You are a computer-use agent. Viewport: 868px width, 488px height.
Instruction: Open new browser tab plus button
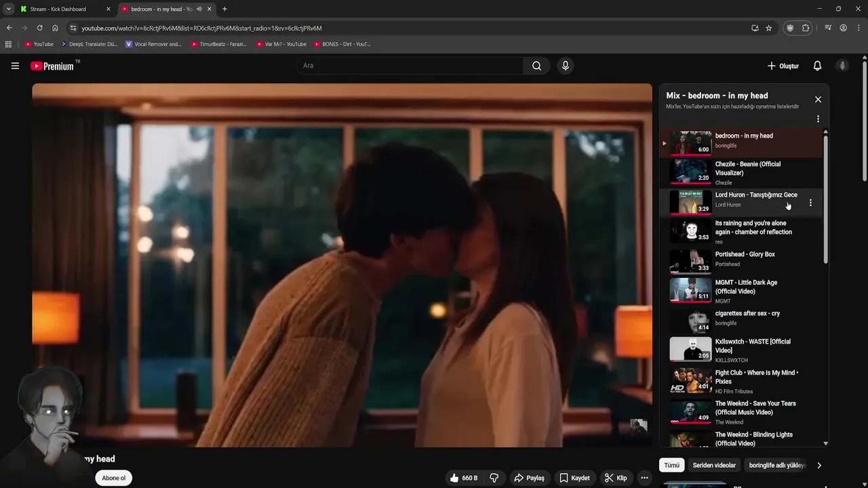224,9
